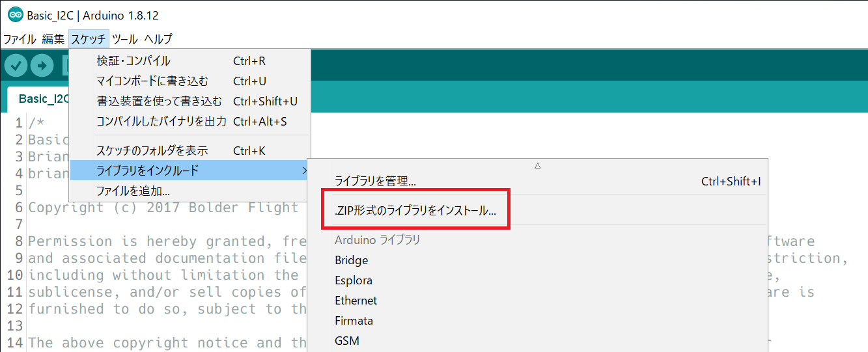
Task: Open the ファイル menu
Action: tap(20, 39)
